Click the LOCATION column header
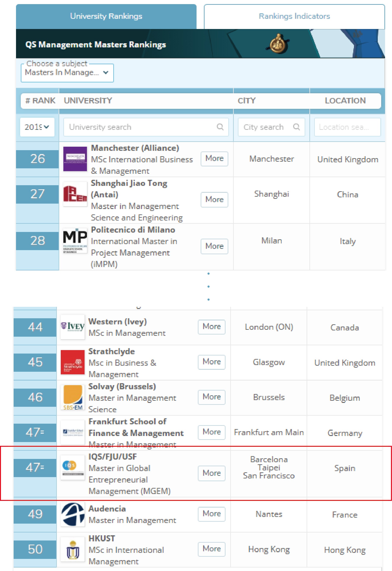Screen dimensions: 392x571 click(x=345, y=101)
